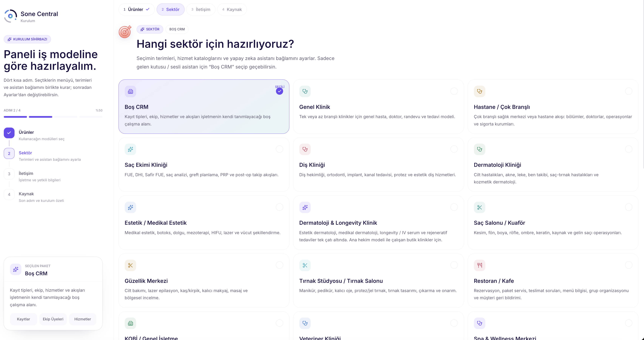The width and height of the screenshot is (644, 340).
Task: Open the Kaynak step in the sidebar list
Action: [53, 196]
